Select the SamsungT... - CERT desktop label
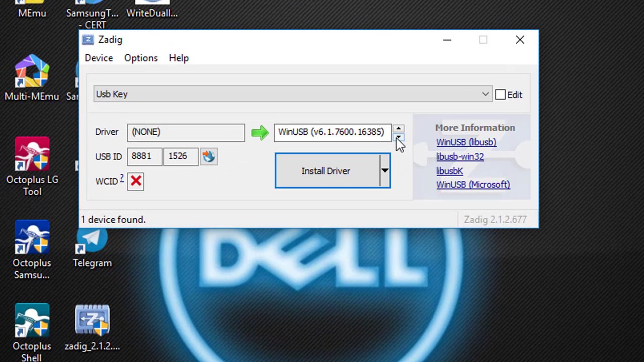Screen dimensions: 644x362 (92, 19)
